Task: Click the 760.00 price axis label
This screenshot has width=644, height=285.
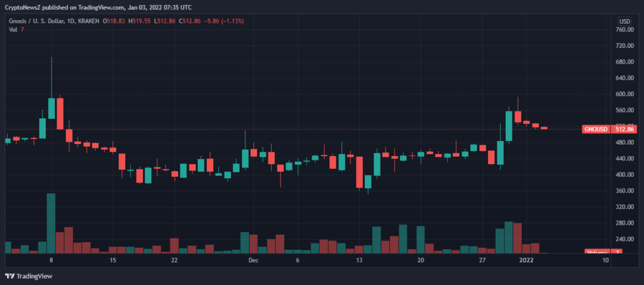Action: point(625,30)
